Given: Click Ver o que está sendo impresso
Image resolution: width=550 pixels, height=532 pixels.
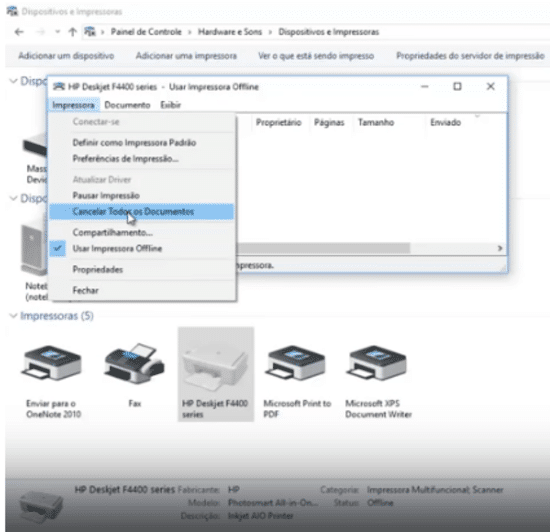Looking at the screenshot, I should 316,56.
